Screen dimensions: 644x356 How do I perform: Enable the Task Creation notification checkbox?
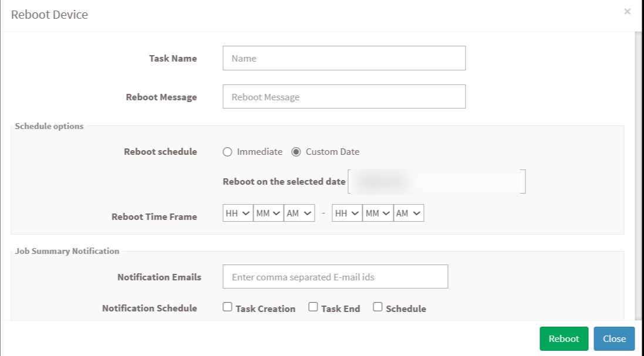tap(228, 307)
